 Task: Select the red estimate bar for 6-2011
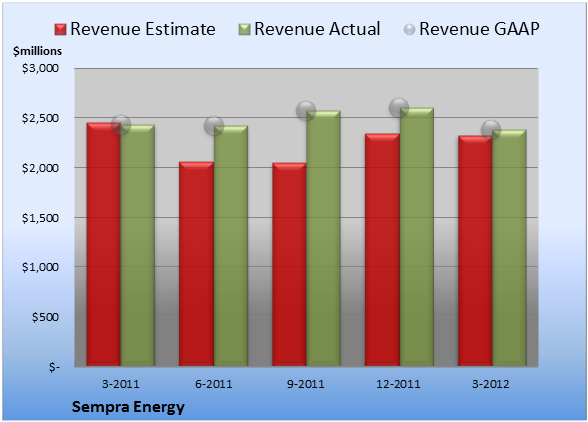[x=196, y=264]
